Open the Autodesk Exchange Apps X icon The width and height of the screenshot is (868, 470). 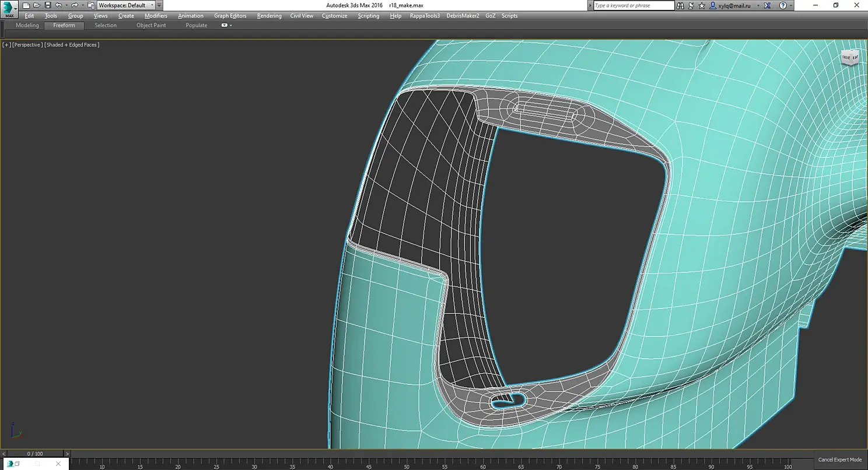[767, 5]
